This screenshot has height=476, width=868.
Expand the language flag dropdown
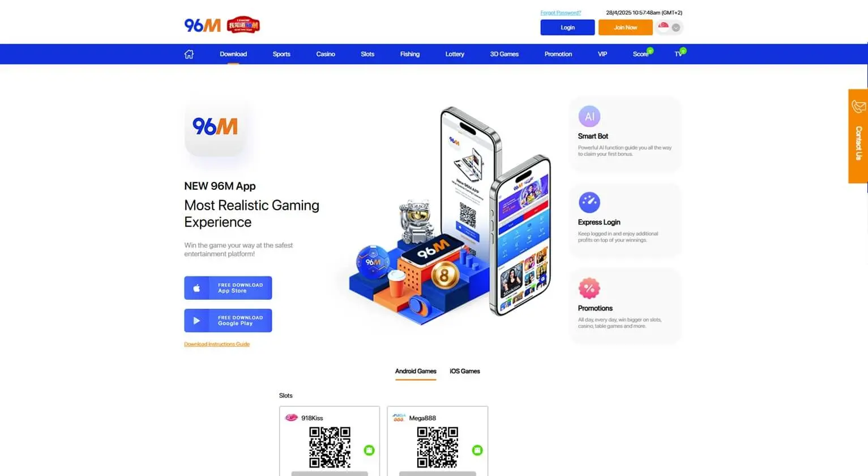pos(670,27)
